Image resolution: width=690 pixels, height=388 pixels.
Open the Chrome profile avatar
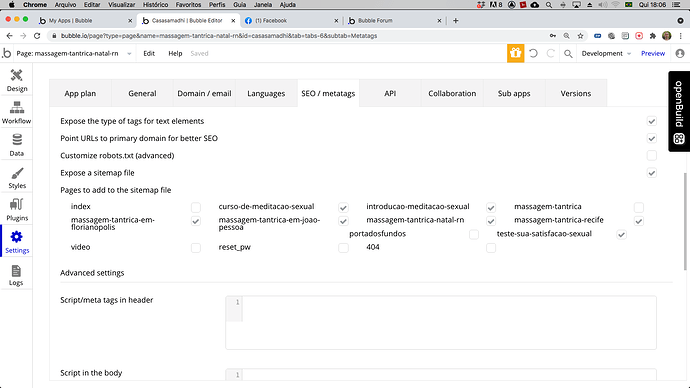point(667,36)
